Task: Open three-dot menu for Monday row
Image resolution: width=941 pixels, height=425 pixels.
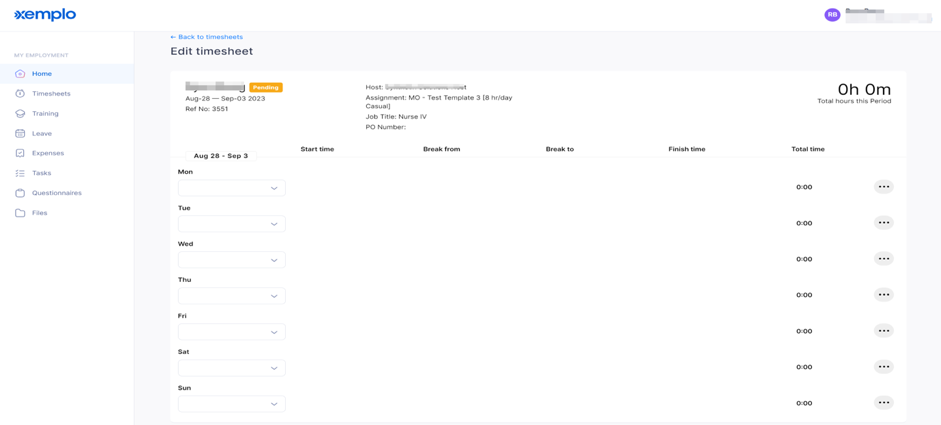Action: coord(883,187)
